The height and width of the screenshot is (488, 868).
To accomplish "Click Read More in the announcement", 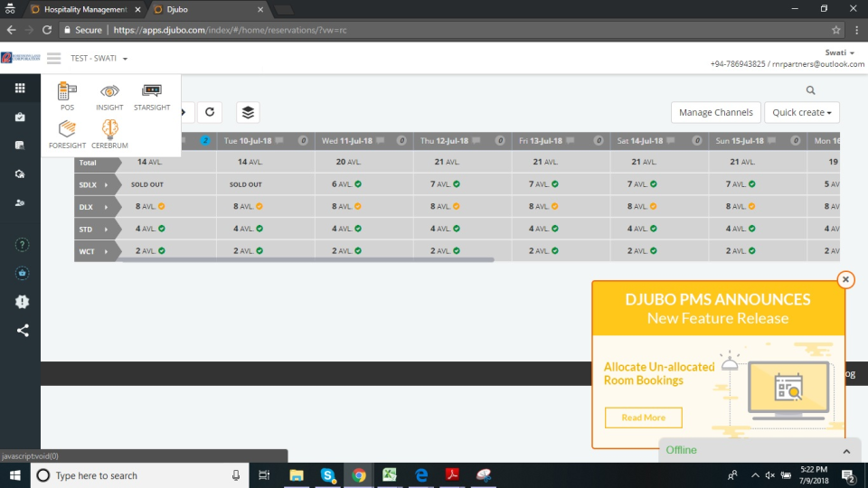I will (x=643, y=418).
